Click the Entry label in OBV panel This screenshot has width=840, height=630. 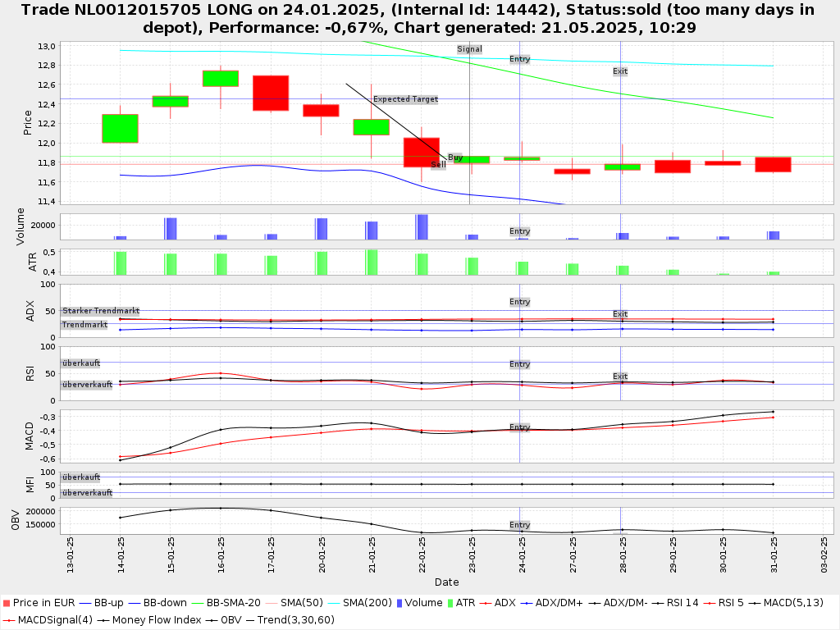(519, 525)
